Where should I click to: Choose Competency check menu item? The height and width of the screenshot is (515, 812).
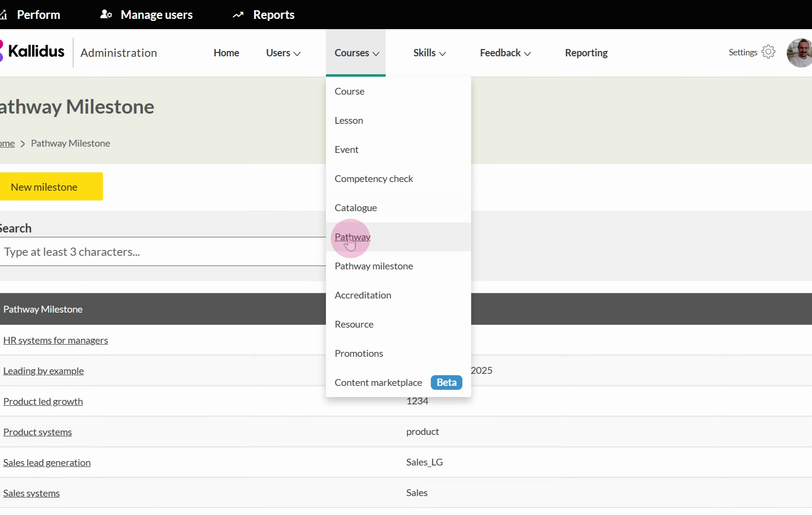point(373,179)
